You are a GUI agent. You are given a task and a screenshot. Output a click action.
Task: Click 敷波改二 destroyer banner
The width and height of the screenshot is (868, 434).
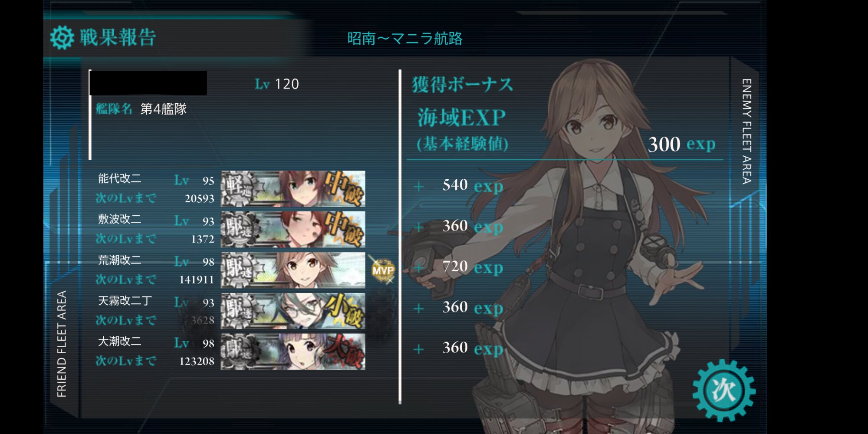tap(293, 229)
